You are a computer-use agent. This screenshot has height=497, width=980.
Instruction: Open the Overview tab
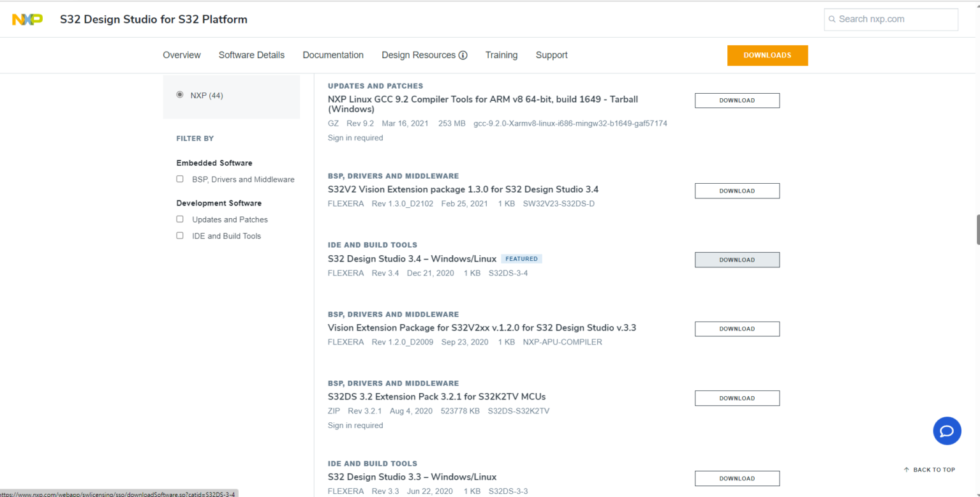pos(182,56)
